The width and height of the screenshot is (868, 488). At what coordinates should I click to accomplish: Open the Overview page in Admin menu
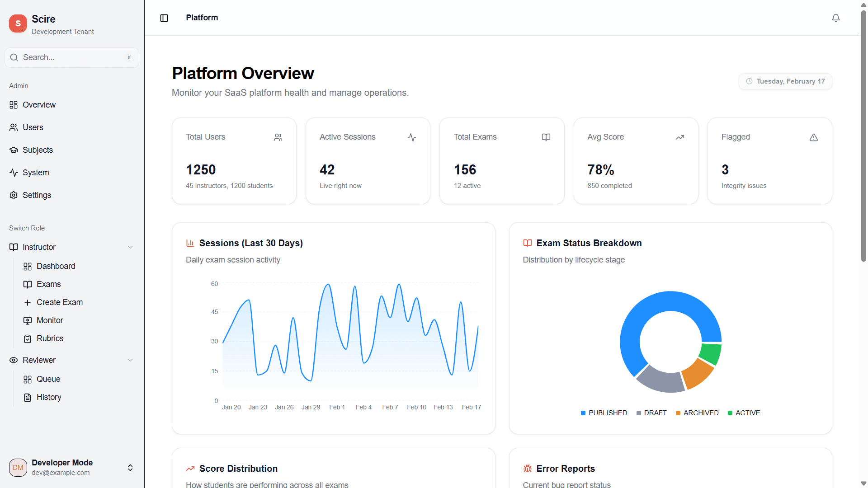(39, 104)
